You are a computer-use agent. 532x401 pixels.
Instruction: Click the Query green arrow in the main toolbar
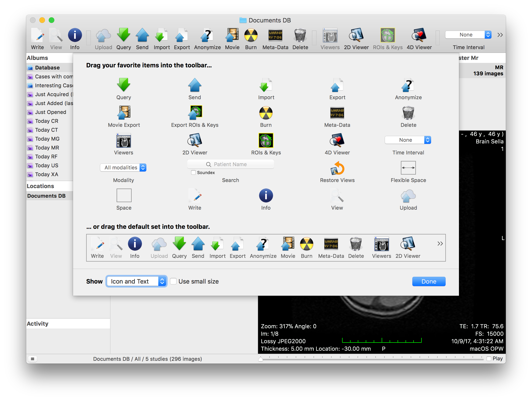click(x=124, y=35)
